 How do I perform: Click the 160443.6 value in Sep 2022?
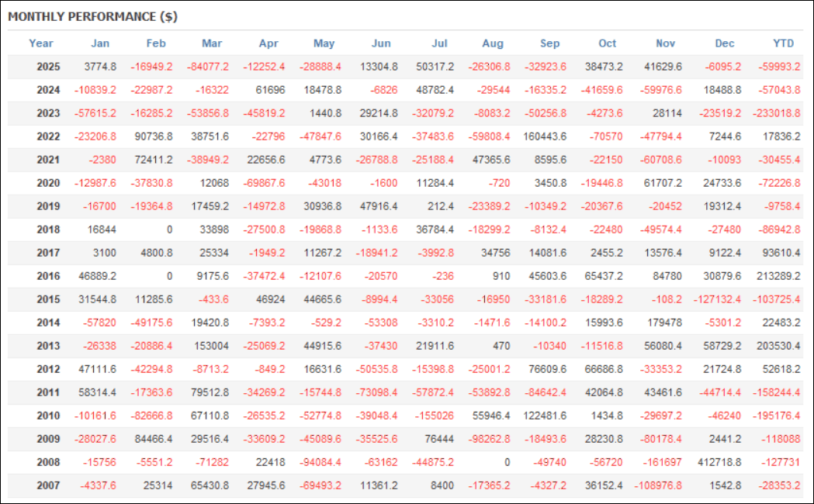tap(545, 136)
